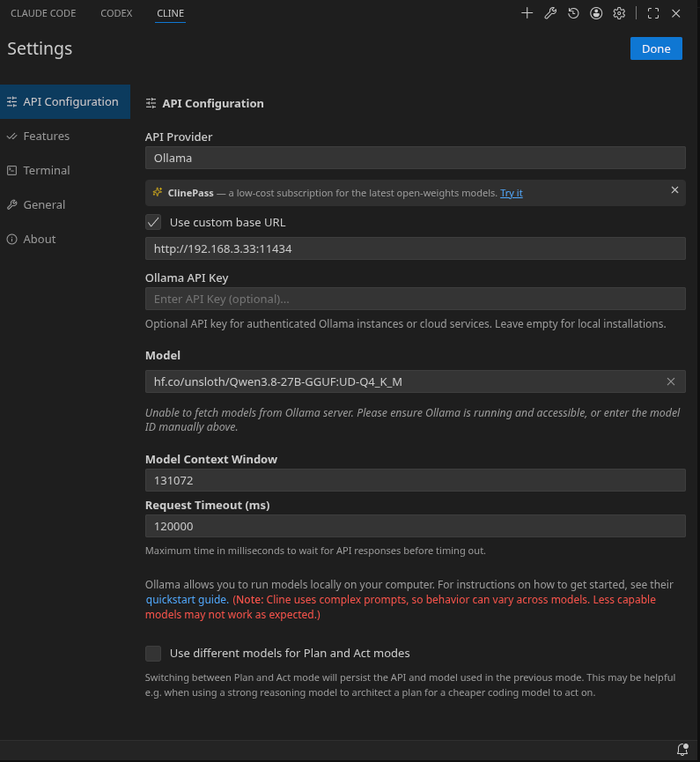Viewport: 700px width, 762px height.
Task: Open notifications bell in status bar
Action: coord(682,750)
